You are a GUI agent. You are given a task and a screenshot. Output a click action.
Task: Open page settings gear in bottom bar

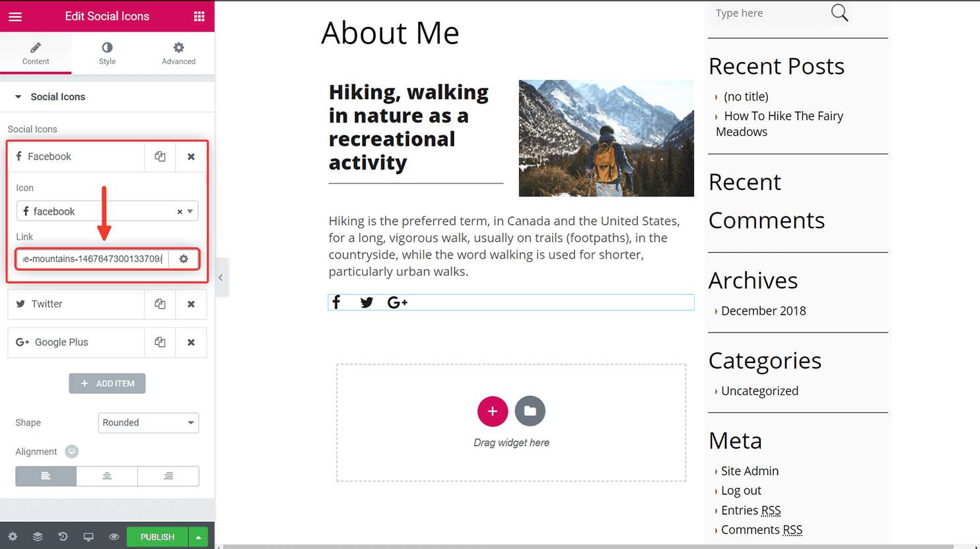point(13,537)
